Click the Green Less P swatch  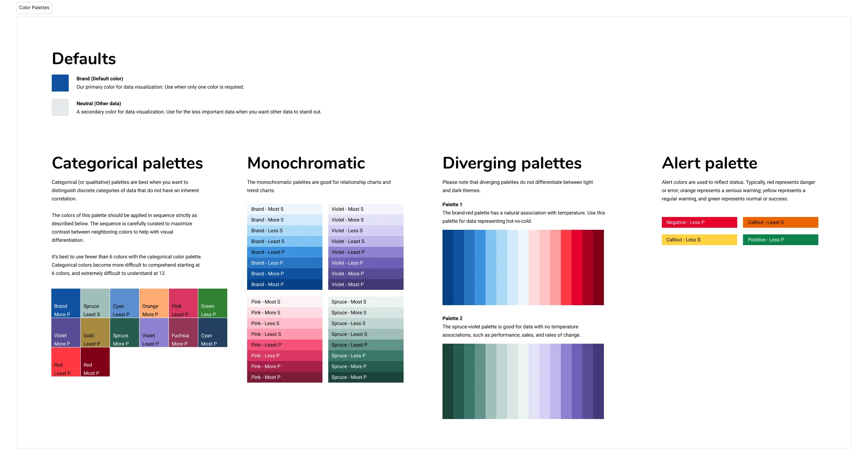coord(212,303)
